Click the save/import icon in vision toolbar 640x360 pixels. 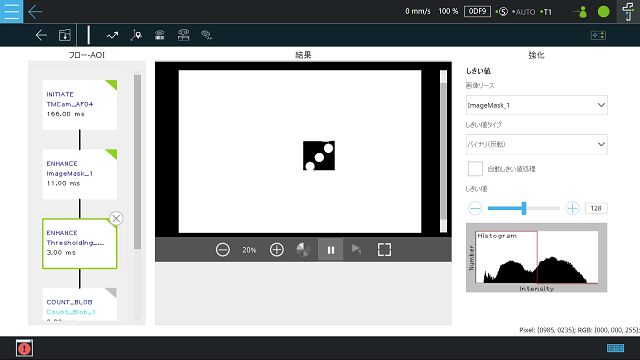(x=65, y=35)
